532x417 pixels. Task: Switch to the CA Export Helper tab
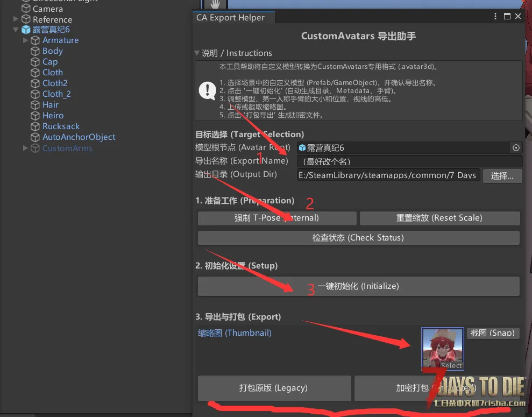point(231,18)
